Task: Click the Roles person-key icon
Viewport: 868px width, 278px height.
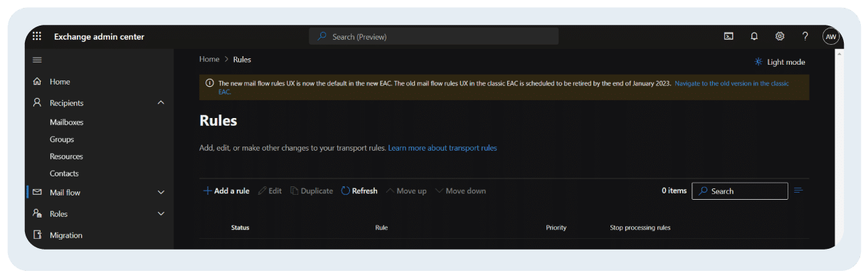Action: pos(37,214)
